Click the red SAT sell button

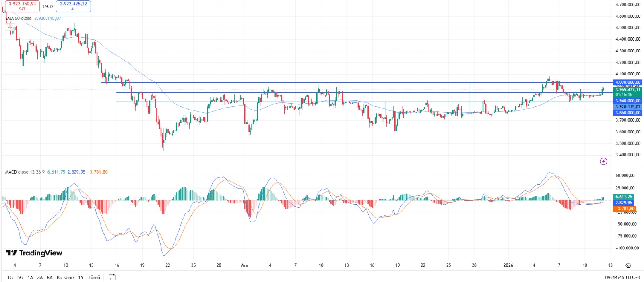22,6
